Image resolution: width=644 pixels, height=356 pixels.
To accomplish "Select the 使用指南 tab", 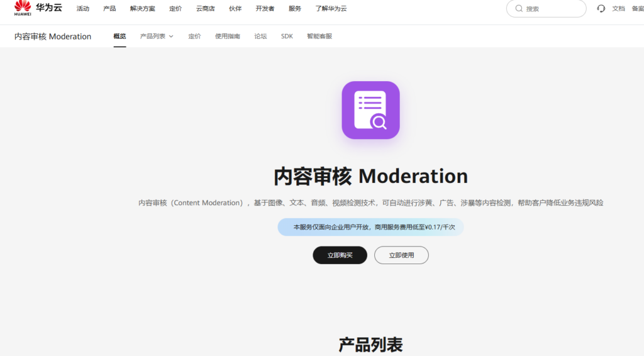I will 227,36.
